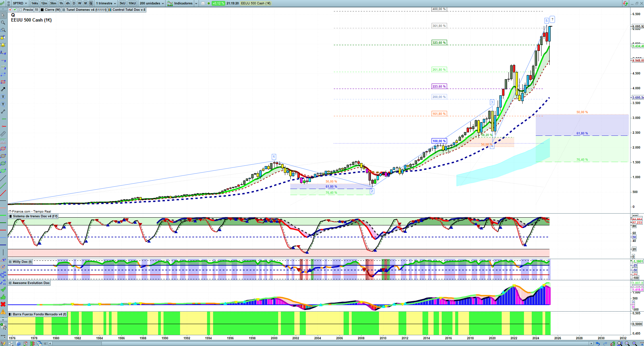644x346 pixels.
Task: Click the horizontal time scrollbar track
Action: pyautogui.click(x=320, y=344)
